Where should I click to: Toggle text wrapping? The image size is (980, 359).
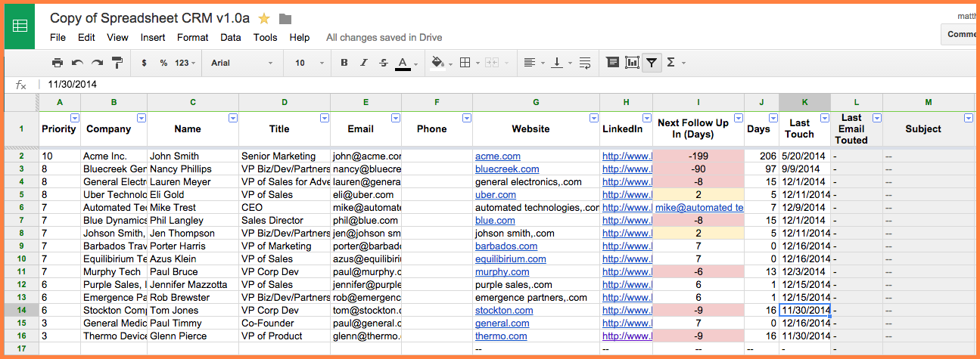point(585,63)
